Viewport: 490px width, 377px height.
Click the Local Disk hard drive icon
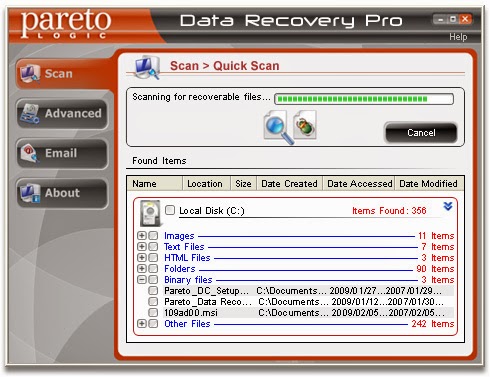pyautogui.click(x=150, y=213)
